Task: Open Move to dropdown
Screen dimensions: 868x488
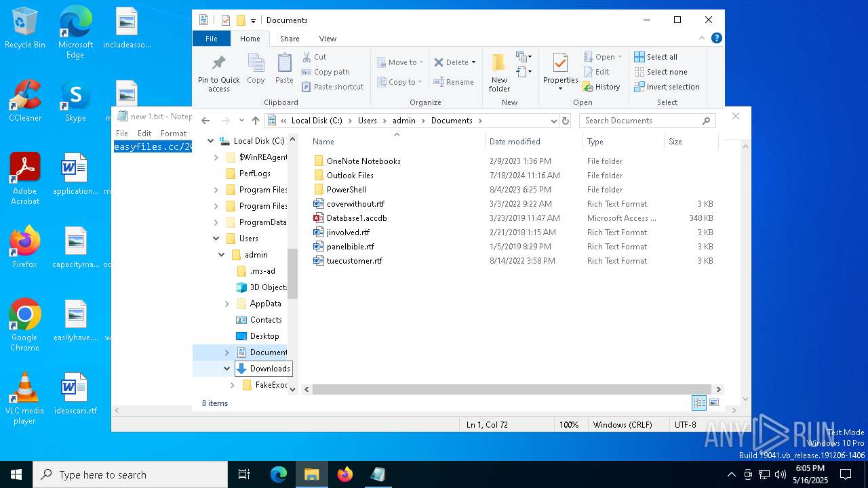Action: coord(399,62)
